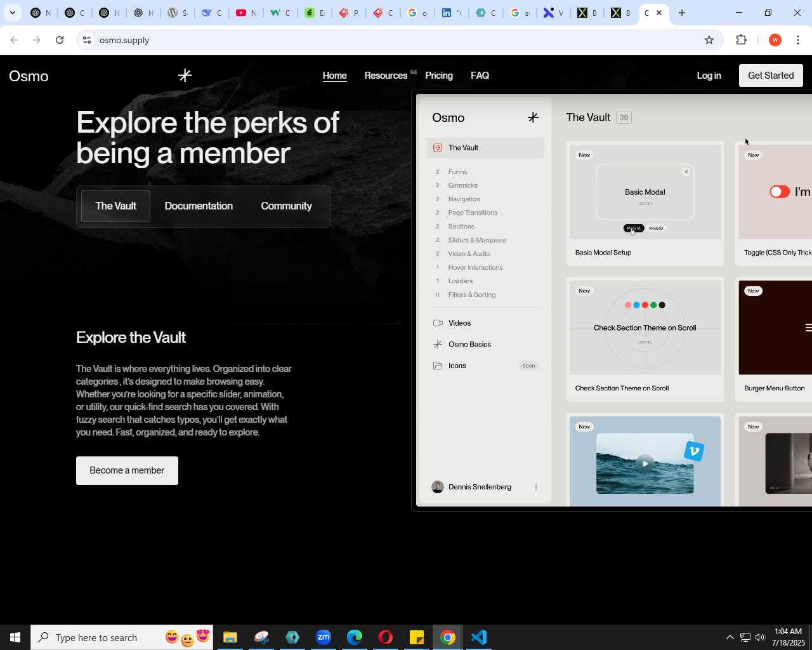
Task: Open the Sliders & Marquees category
Action: click(x=477, y=240)
